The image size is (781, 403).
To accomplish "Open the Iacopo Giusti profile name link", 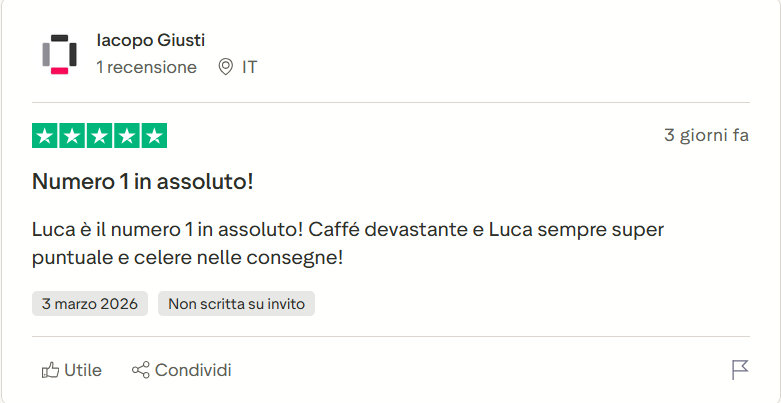I will click(x=150, y=40).
